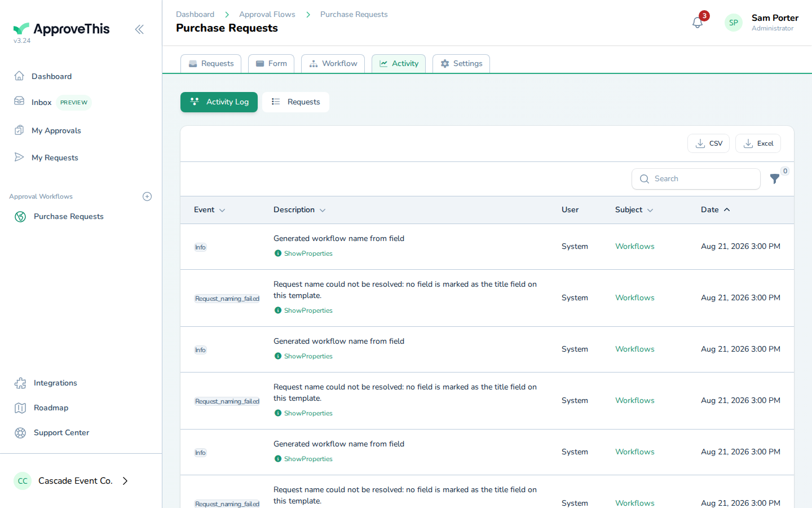Open the Purchase Requests workflow in the sidebar

point(69,216)
